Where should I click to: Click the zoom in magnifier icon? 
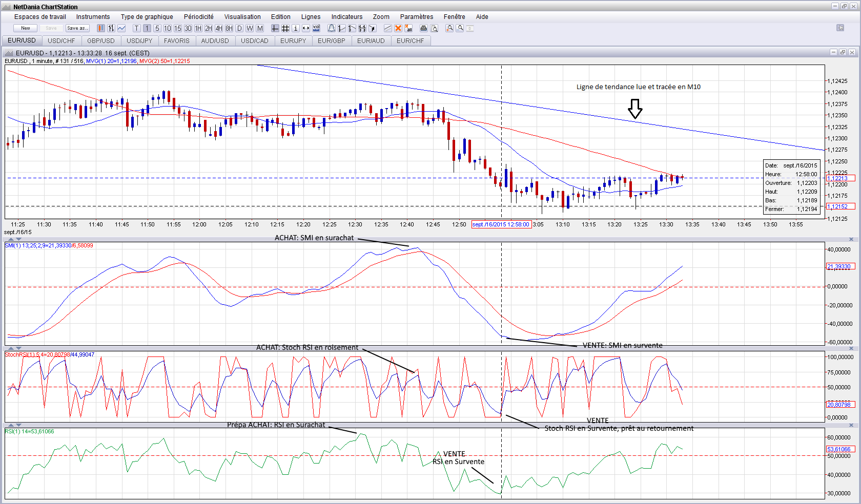(449, 28)
